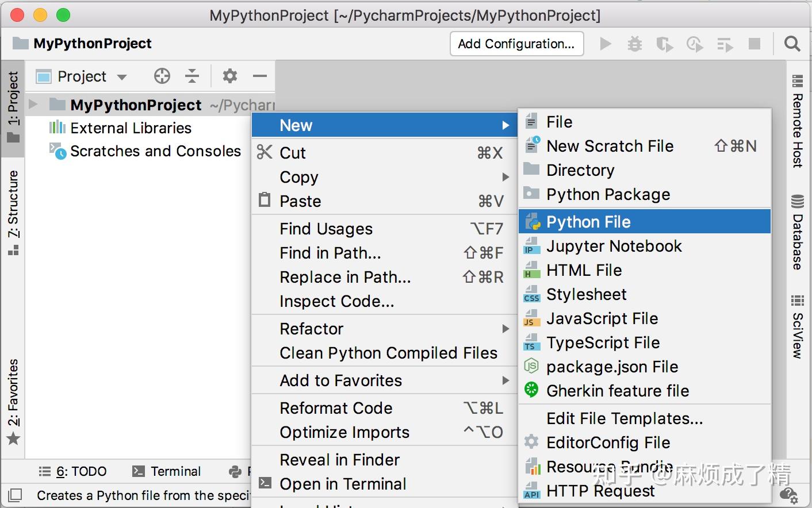Click the Run triangle icon in toolbar
This screenshot has width=812, height=508.
tap(606, 44)
